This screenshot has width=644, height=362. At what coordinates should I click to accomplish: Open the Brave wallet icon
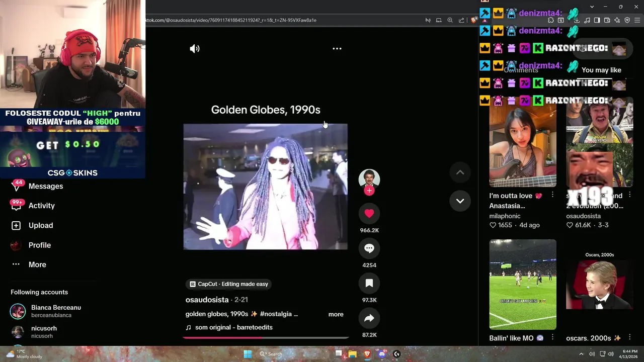pos(607,20)
